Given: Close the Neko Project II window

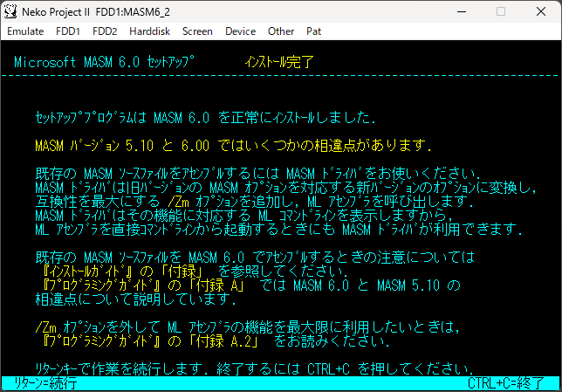Looking at the screenshot, I should (x=541, y=12).
